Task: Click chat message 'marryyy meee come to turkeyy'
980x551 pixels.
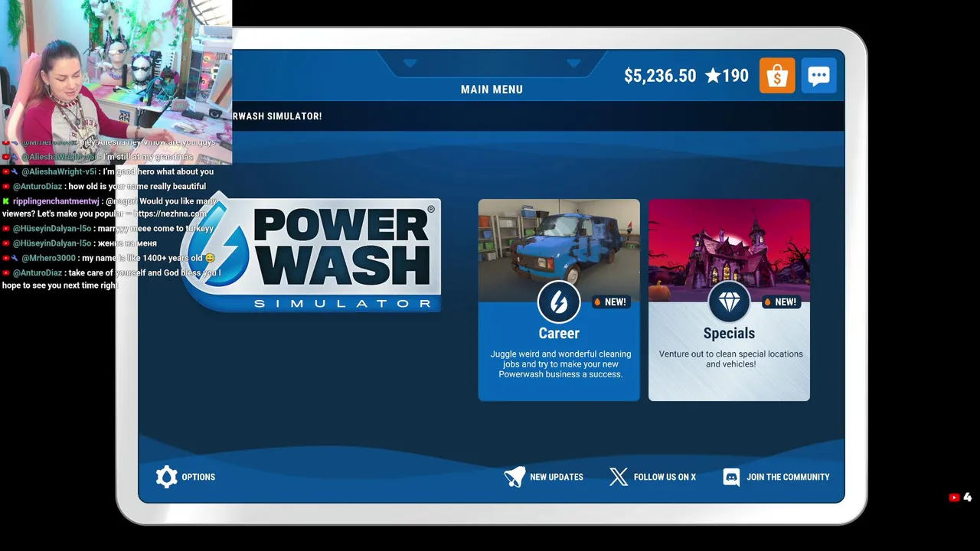Action: (x=108, y=228)
